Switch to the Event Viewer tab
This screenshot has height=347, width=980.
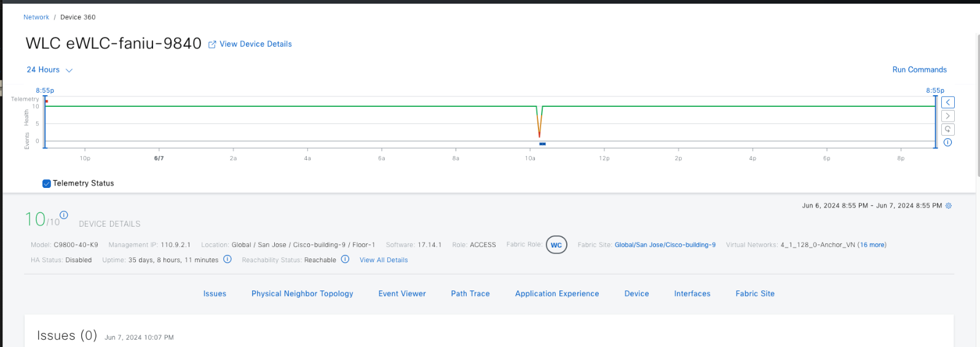point(402,294)
